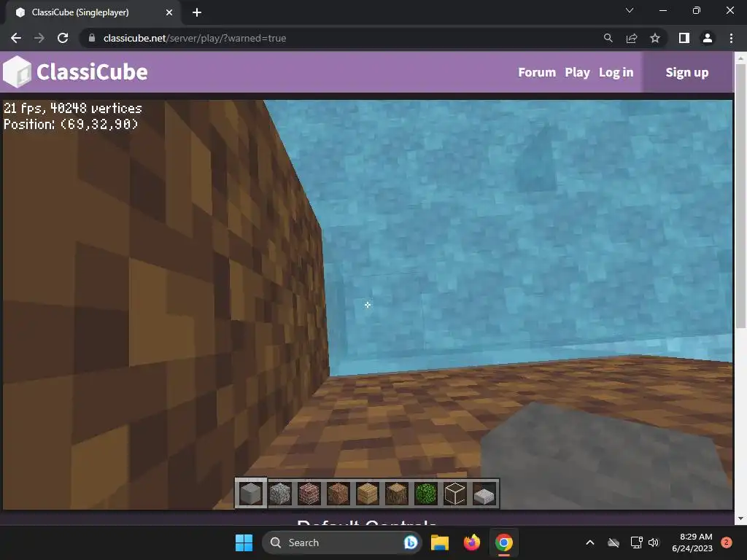
Task: Select the stone block in hotbar
Action: tap(251, 494)
